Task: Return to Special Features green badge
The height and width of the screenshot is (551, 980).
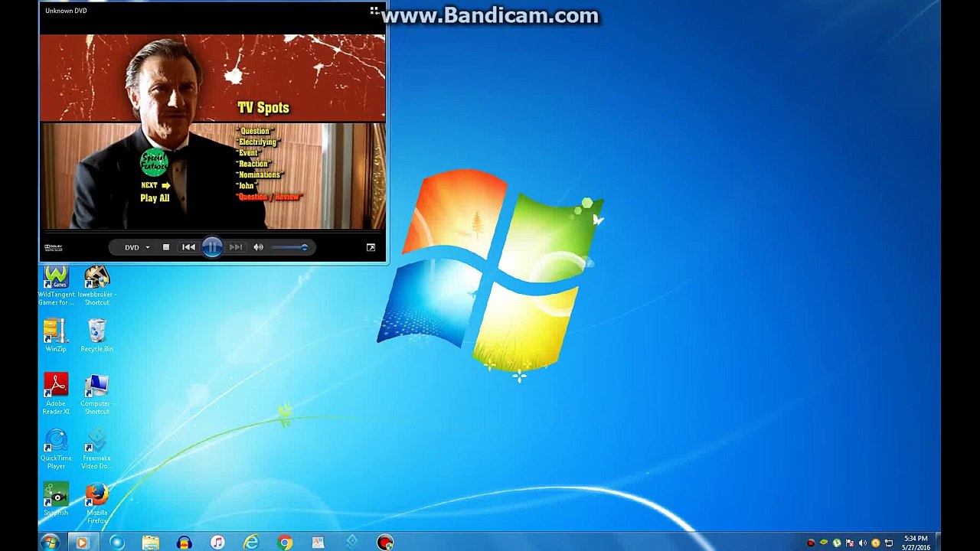Action: (x=154, y=163)
